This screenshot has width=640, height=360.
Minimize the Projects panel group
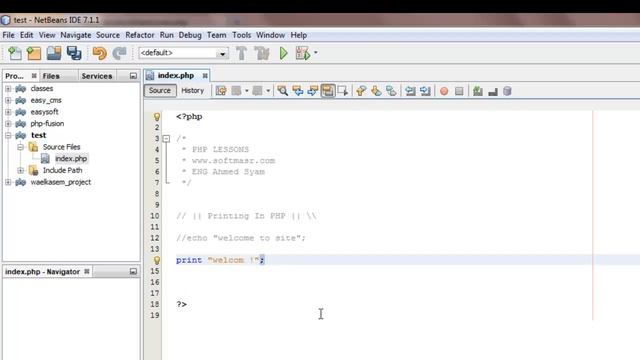[x=133, y=76]
